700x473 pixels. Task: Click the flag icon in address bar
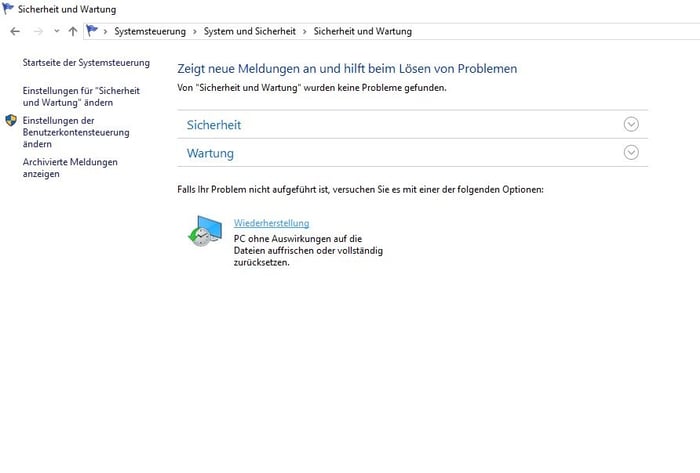(x=92, y=30)
